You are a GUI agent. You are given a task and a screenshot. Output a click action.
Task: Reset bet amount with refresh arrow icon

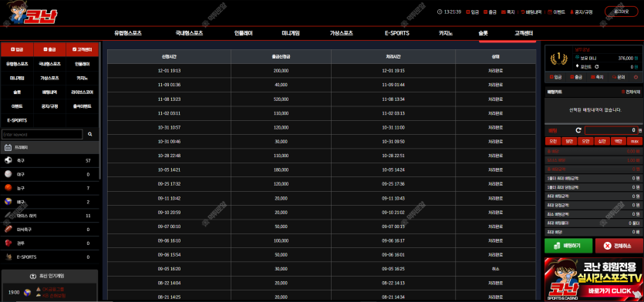[x=578, y=130]
